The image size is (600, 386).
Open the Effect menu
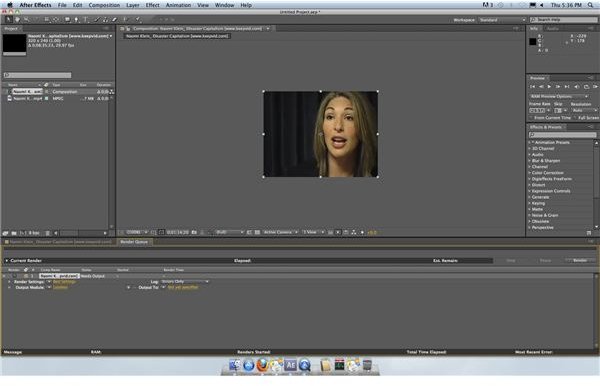[x=152, y=5]
